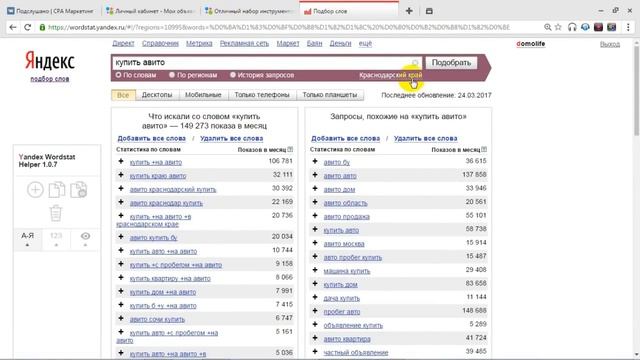This screenshot has height=360, width=640.
Task: Click browser address bar URL
Action: (x=279, y=27)
